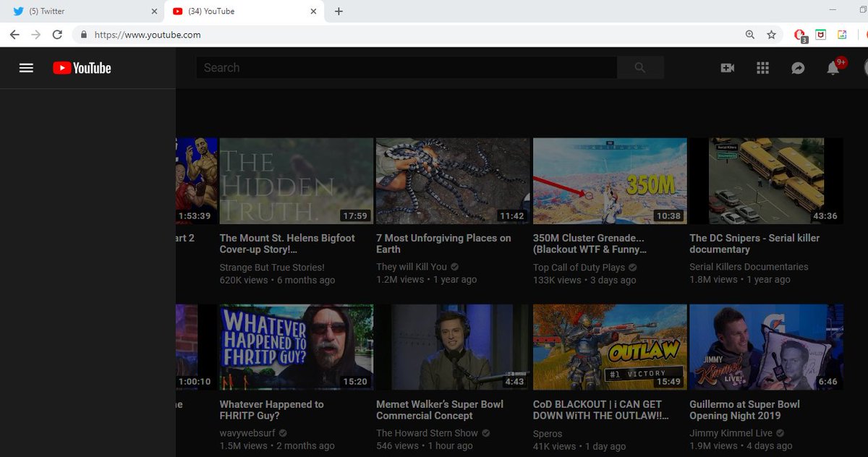The height and width of the screenshot is (457, 868).
Task: Click the 1:53:39 partially hidden video thumbnail
Action: tap(196, 181)
